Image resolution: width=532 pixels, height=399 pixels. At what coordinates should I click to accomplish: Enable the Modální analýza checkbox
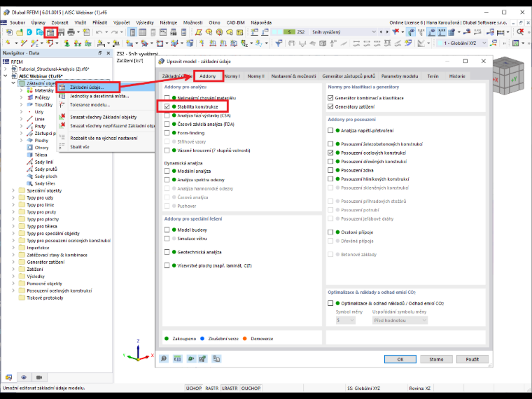click(167, 171)
